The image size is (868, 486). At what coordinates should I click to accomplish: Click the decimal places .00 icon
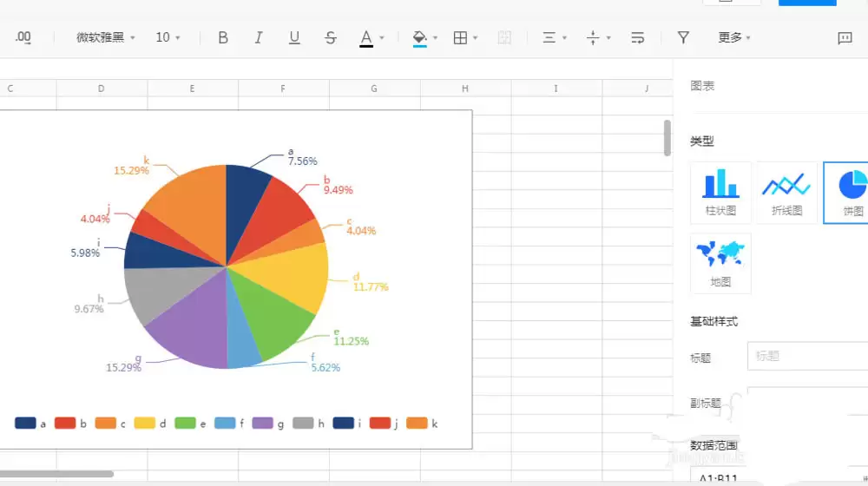23,37
